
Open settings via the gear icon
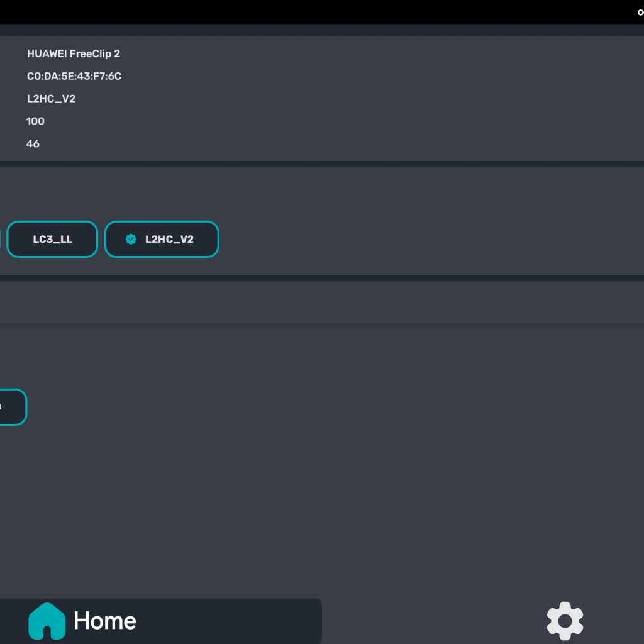click(x=565, y=621)
